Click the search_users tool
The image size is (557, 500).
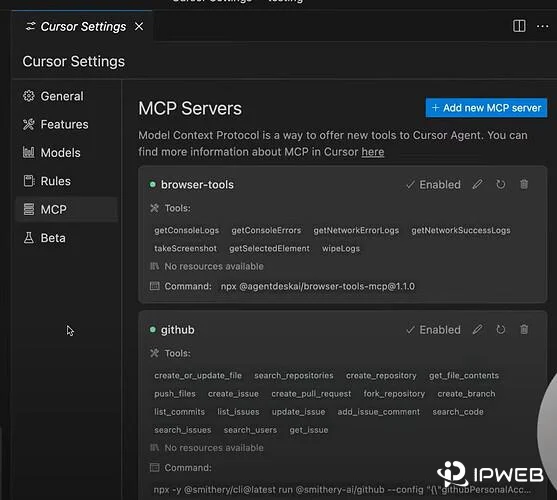(x=250, y=430)
